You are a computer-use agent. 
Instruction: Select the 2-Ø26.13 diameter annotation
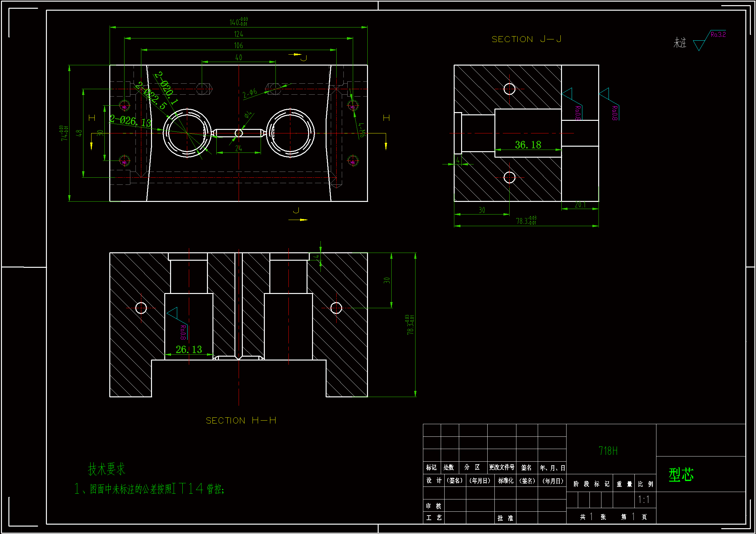point(130,121)
